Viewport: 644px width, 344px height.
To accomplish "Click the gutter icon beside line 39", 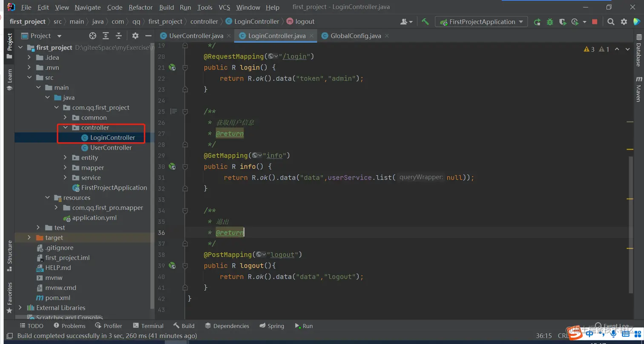I will (172, 265).
